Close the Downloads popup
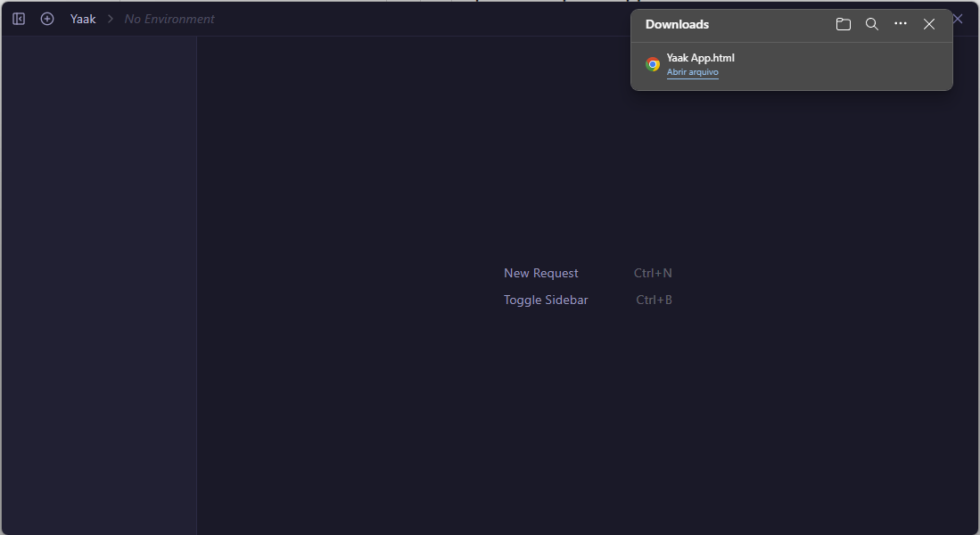This screenshot has height=535, width=980. (929, 24)
